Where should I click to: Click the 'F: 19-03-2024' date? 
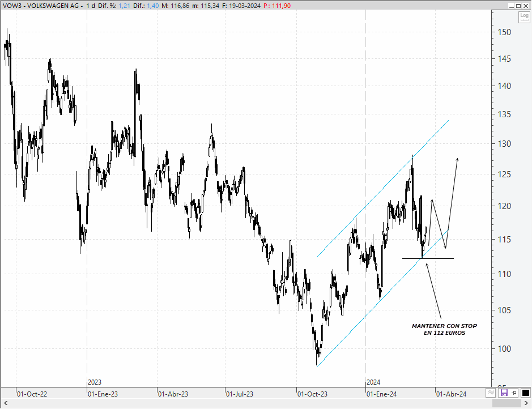[241, 6]
